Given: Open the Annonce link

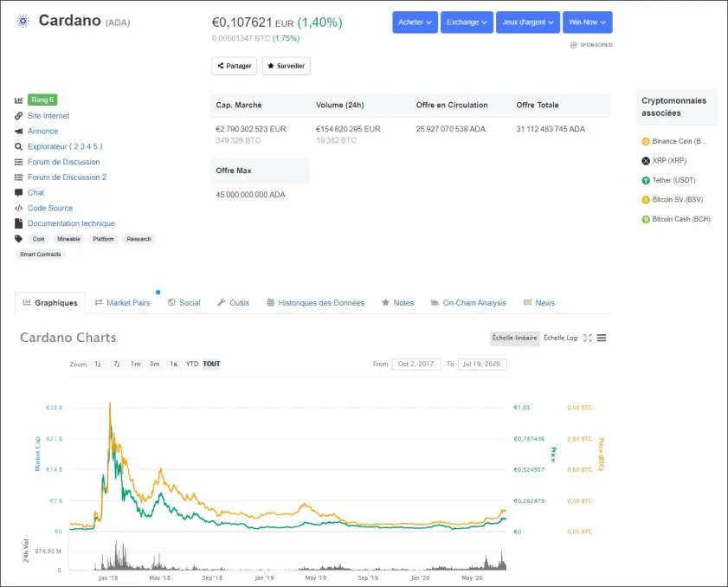Looking at the screenshot, I should [x=42, y=131].
